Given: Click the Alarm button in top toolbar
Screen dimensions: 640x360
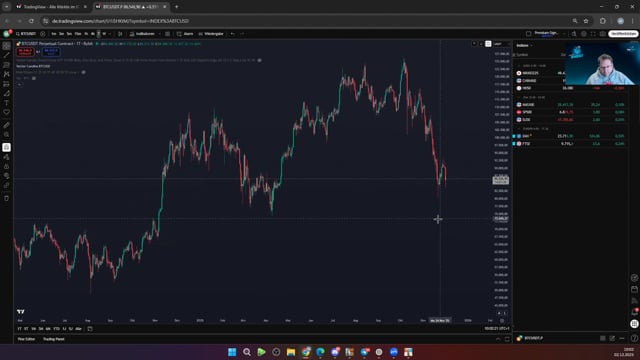Looking at the screenshot, I should [x=185, y=34].
